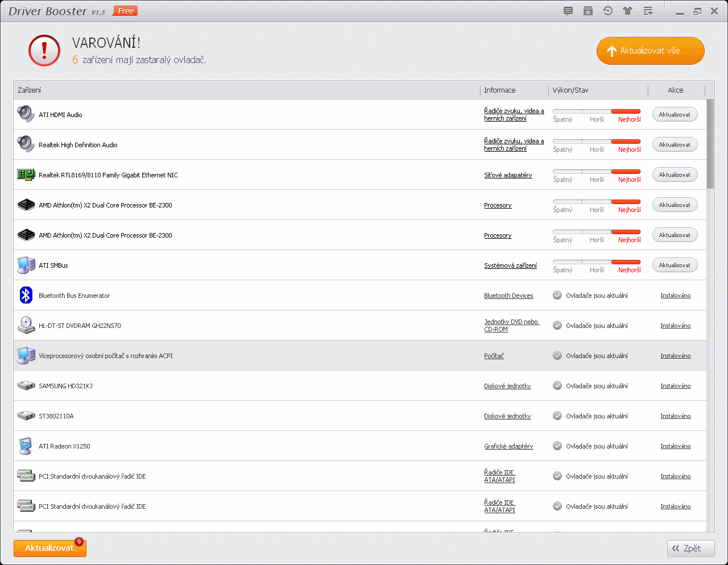This screenshot has height=565, width=728.
Task: Update the ATI HDMI Audio driver
Action: (675, 114)
